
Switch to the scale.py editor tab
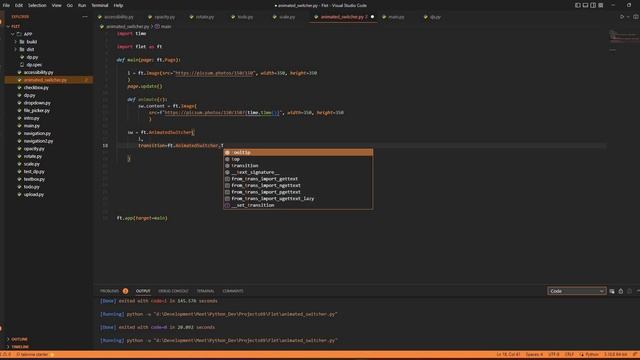[x=285, y=17]
